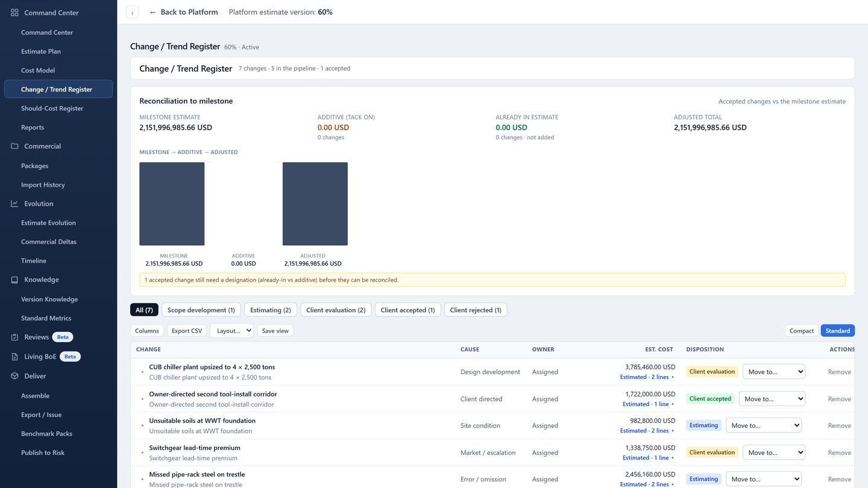The height and width of the screenshot is (488, 868).
Task: Open Move to... dropdown for Unsuitable soils row
Action: (764, 425)
